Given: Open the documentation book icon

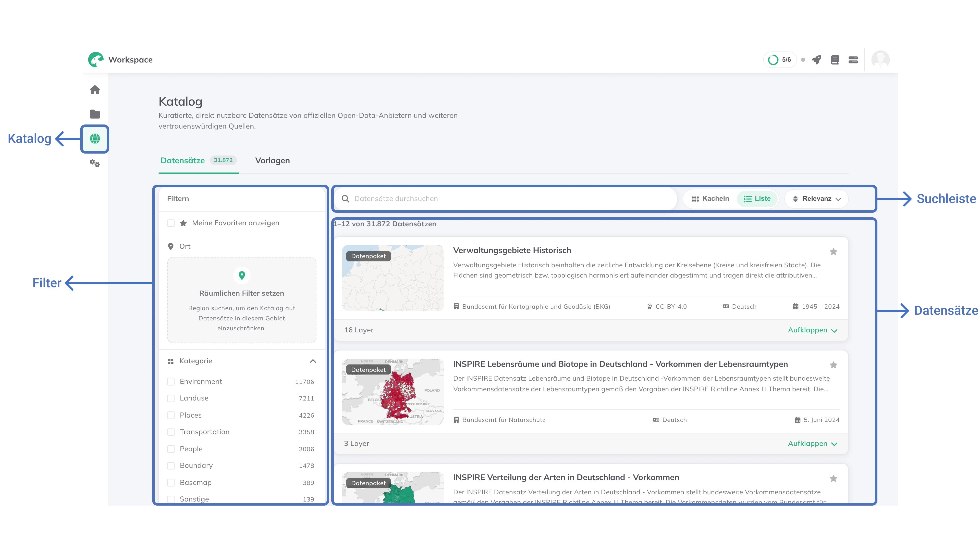Looking at the screenshot, I should click(835, 60).
